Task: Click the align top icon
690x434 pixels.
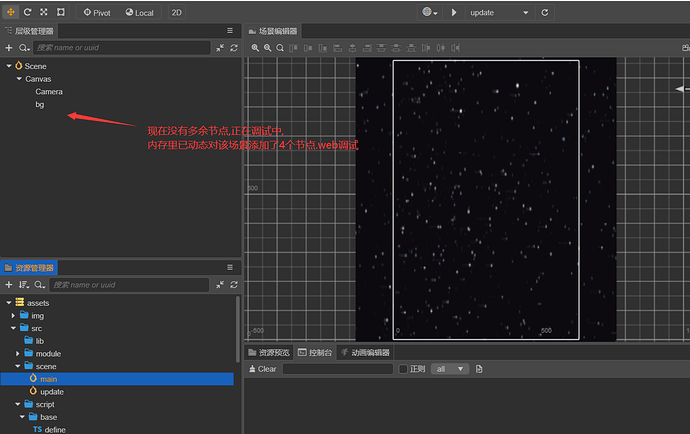Action: click(x=293, y=48)
